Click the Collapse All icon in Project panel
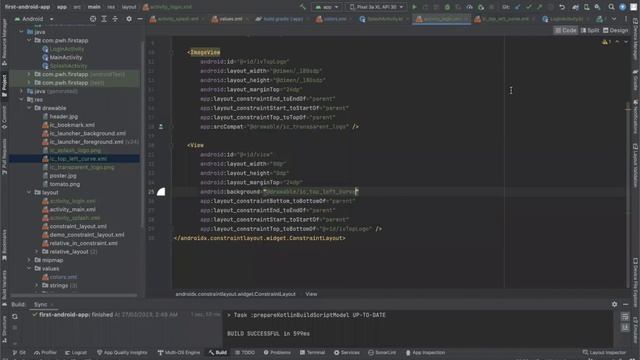The image size is (640, 360). [x=115, y=19]
